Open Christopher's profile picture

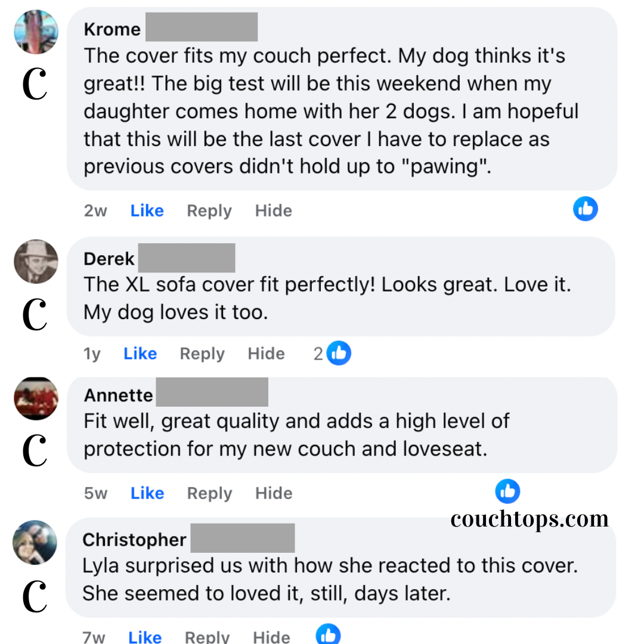(35, 542)
